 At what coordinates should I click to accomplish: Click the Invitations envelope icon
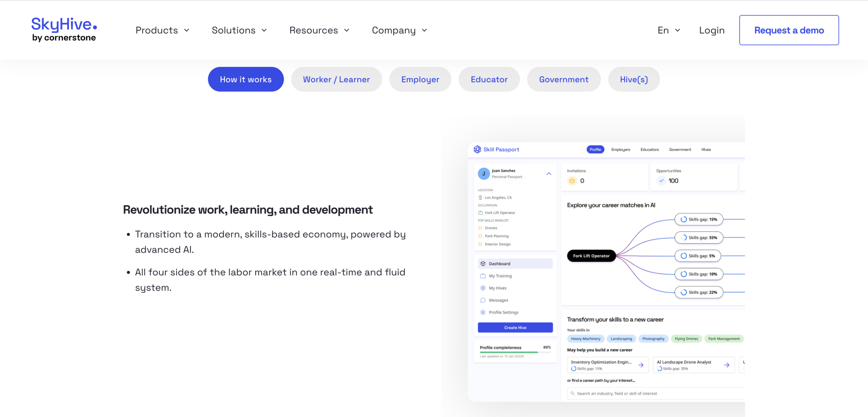[572, 181]
